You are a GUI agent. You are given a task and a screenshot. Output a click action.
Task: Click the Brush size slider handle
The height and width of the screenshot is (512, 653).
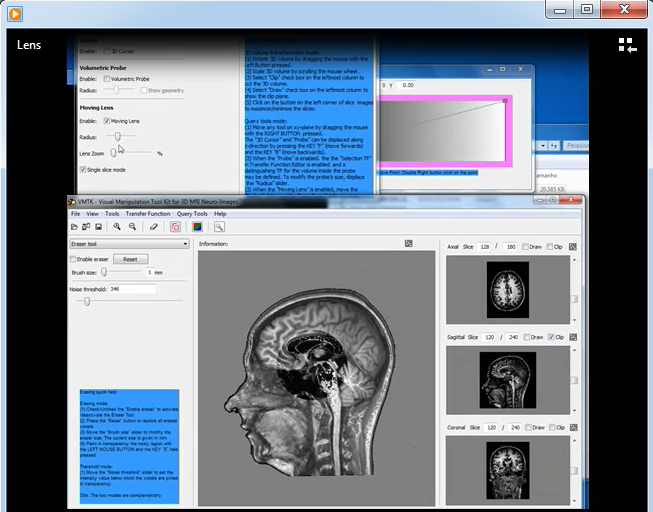104,272
